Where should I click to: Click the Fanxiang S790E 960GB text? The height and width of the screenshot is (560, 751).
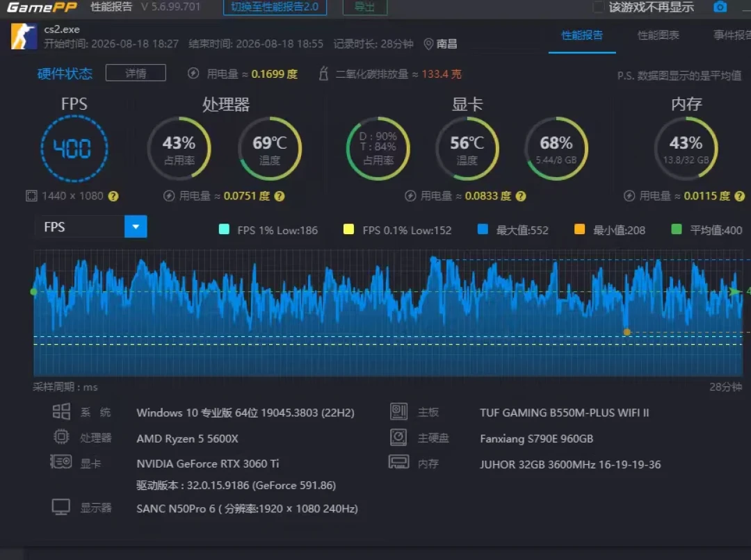[536, 438]
